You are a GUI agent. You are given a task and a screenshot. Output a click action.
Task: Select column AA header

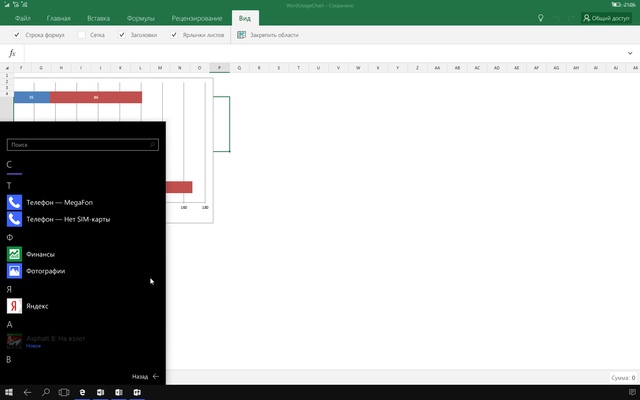pos(437,68)
